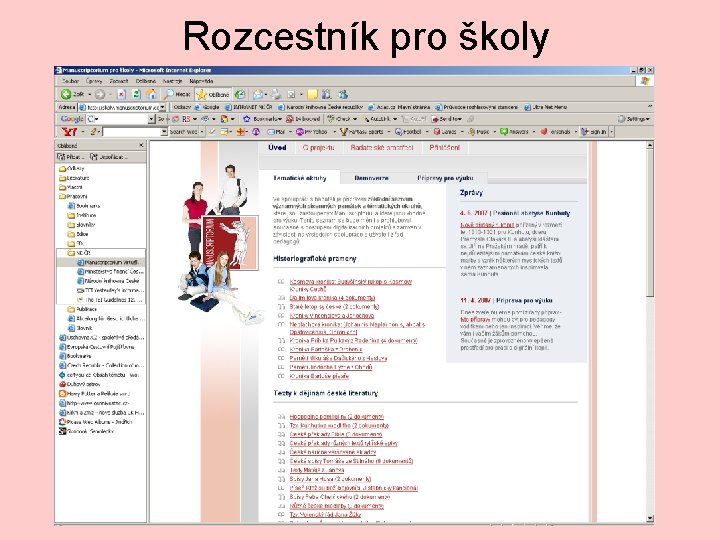Image resolution: width=720 pixels, height=540 pixels.
Task: Click the Yahoo Mail toolbar icon
Action: pyautogui.click(x=277, y=132)
